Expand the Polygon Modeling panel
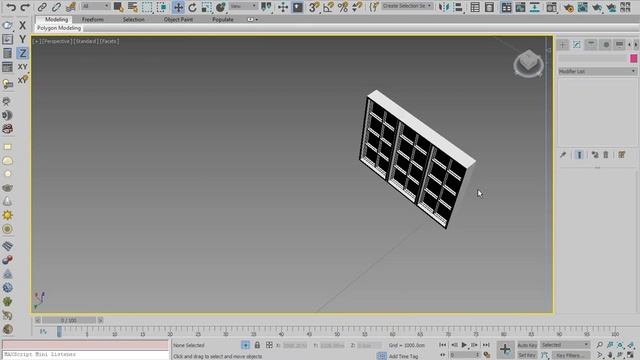The height and width of the screenshot is (360, 640). pos(59,28)
